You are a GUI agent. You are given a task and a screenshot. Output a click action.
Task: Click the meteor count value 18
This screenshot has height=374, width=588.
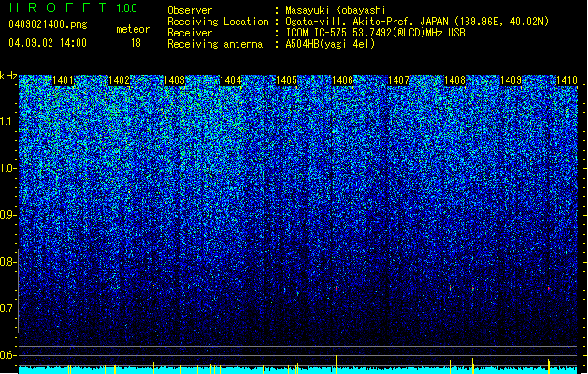point(136,43)
